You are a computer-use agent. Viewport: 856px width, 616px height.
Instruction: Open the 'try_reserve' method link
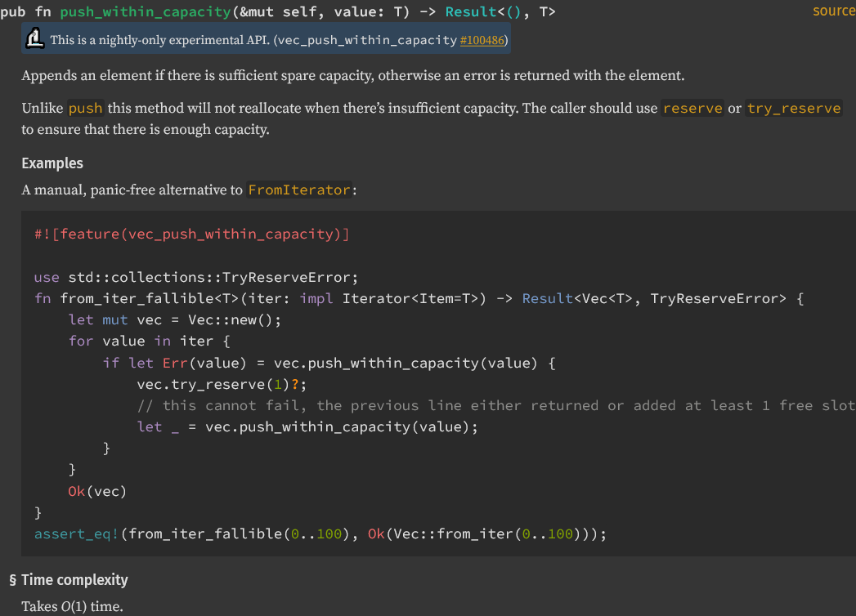pos(793,109)
